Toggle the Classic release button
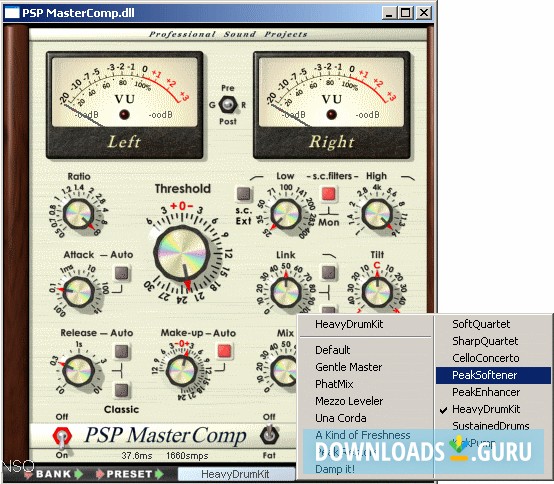 tap(122, 390)
